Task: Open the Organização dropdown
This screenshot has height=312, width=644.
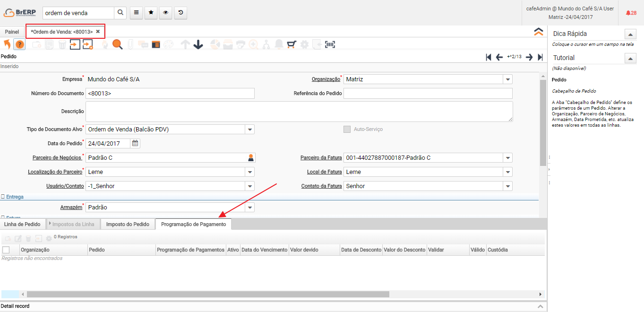Action: coord(507,79)
